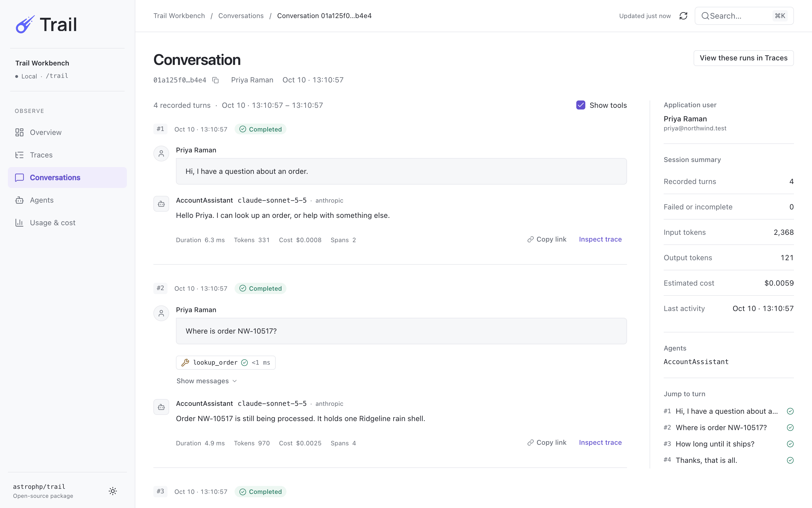Click the bot avatar icon in turn #2 reply
The height and width of the screenshot is (508, 812).
coord(161,407)
